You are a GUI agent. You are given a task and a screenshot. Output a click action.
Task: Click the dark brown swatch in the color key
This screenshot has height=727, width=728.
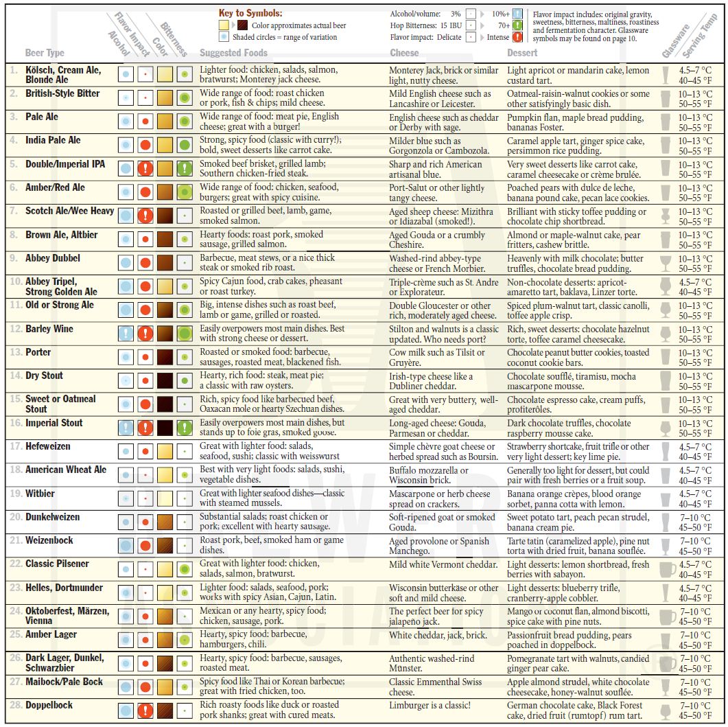tap(242, 25)
